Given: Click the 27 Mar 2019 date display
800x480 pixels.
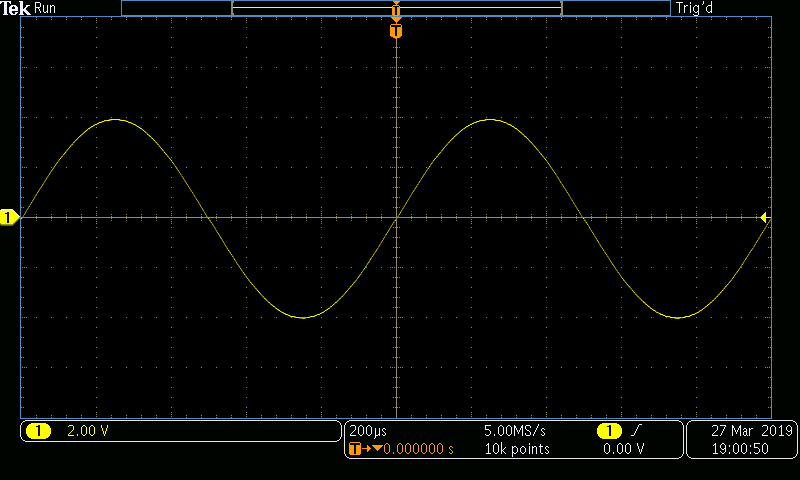Looking at the screenshot, I should pos(751,431).
